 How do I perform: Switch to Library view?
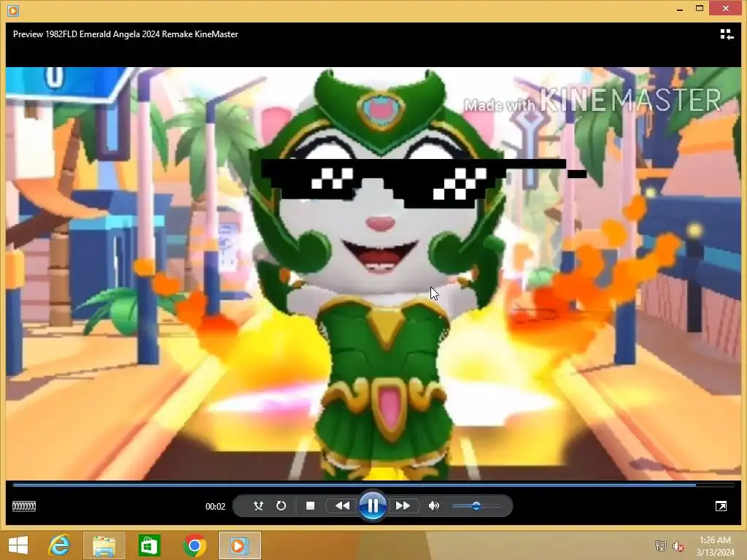(x=727, y=34)
